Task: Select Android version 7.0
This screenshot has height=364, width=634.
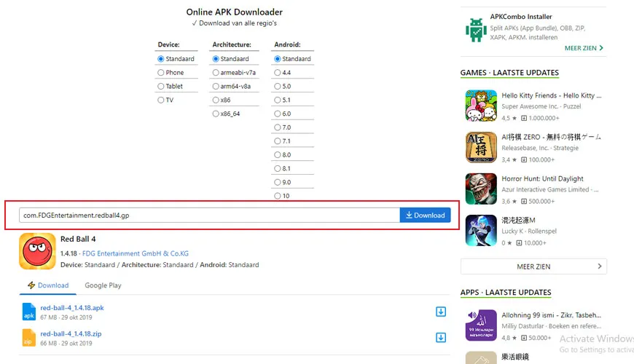Action: [x=278, y=127]
